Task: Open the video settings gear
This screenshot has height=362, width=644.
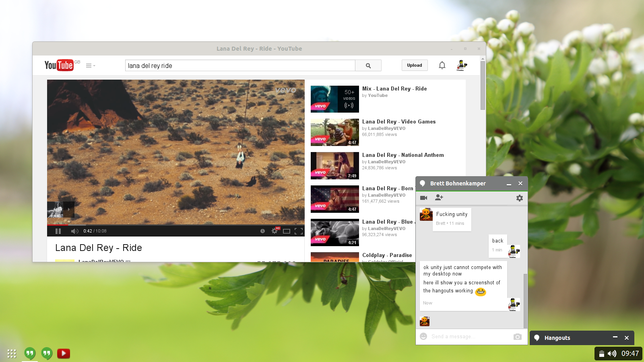Action: [x=275, y=231]
